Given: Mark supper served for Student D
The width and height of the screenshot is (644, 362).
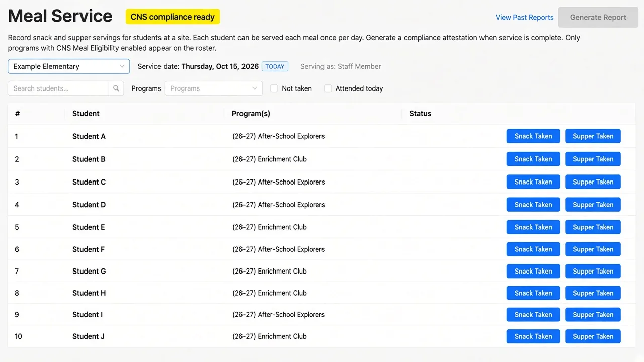Looking at the screenshot, I should point(593,205).
